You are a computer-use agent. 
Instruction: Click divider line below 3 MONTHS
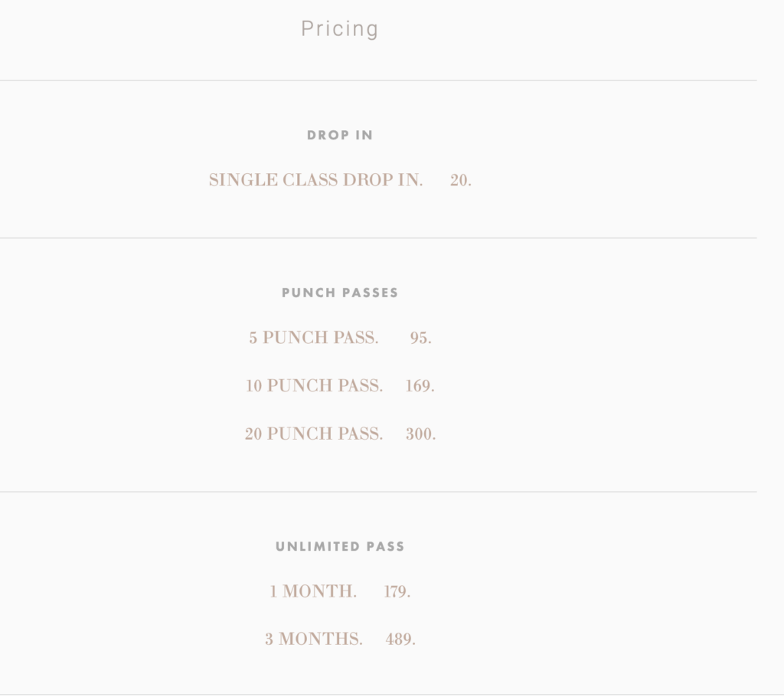point(378,695)
